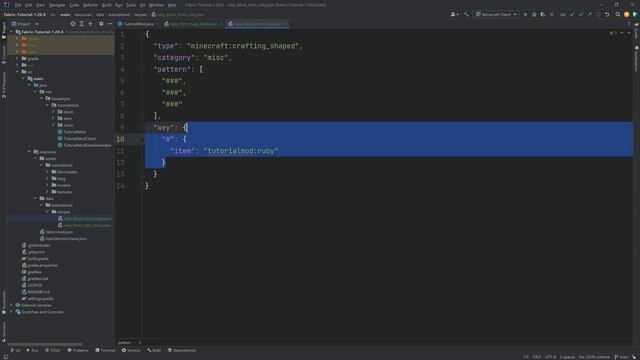Click the Run green play icon
The height and width of the screenshot is (360, 640).
click(x=525, y=14)
